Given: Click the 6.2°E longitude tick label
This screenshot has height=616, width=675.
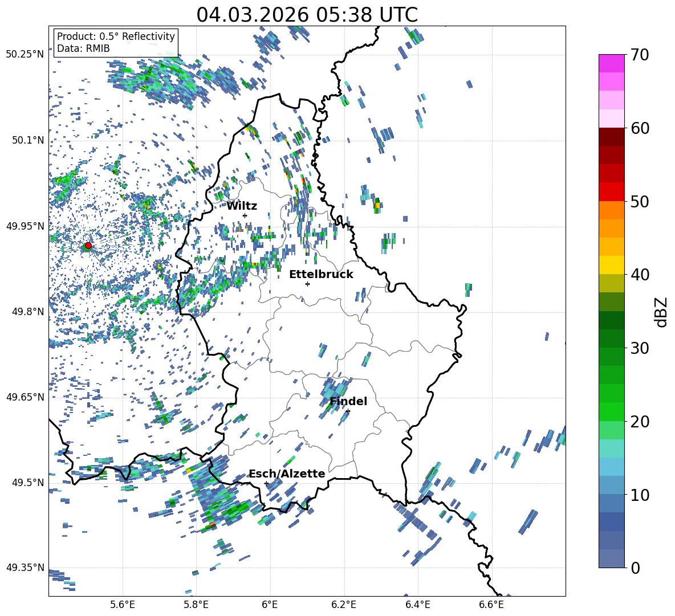Looking at the screenshot, I should 344,605.
